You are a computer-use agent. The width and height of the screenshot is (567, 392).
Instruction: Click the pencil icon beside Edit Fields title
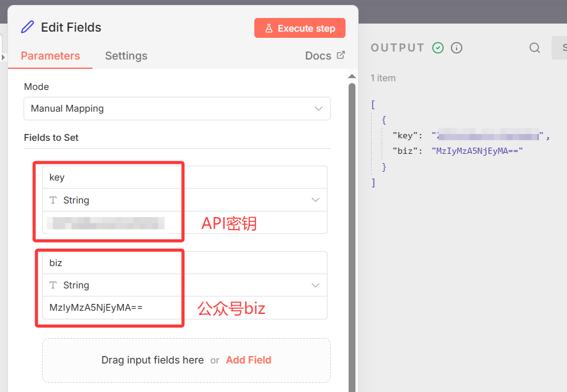point(27,27)
